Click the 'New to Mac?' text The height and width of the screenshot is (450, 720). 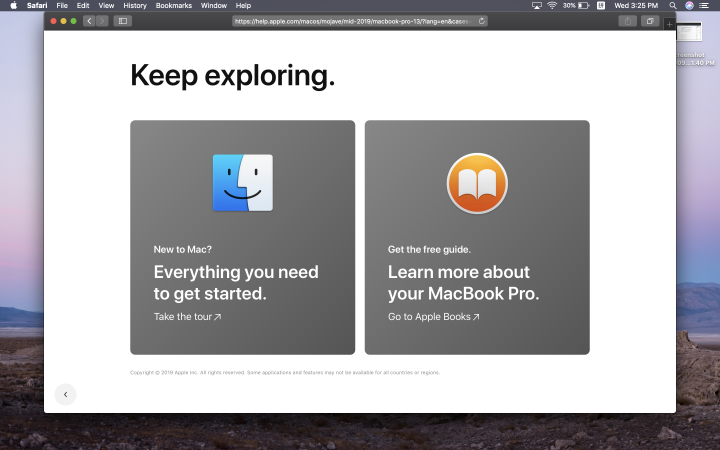point(182,249)
